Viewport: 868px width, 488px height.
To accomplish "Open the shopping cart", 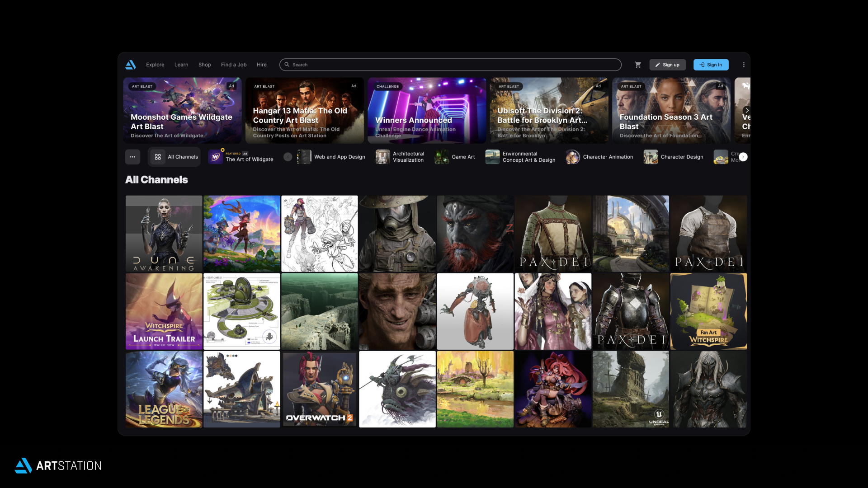I will pyautogui.click(x=638, y=65).
